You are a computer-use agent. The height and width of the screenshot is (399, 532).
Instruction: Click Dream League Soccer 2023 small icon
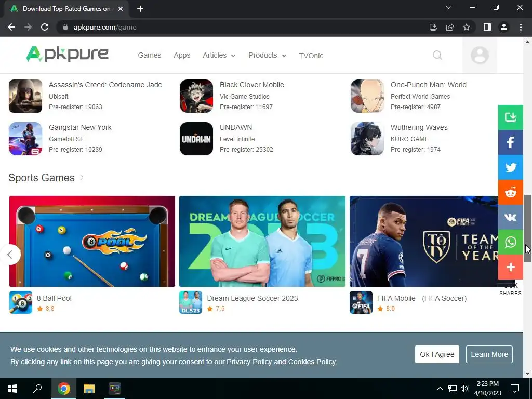(x=191, y=302)
